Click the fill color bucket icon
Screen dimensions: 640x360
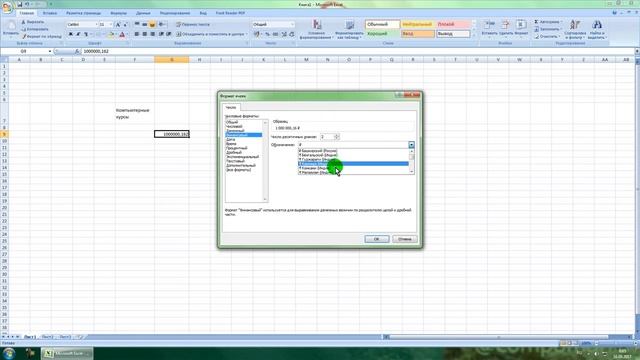click(x=111, y=34)
